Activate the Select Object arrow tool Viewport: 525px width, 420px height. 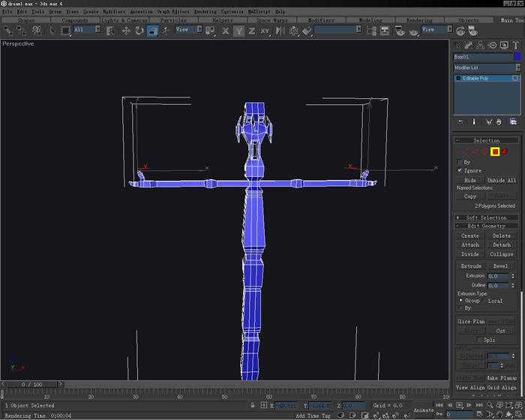(x=52, y=31)
